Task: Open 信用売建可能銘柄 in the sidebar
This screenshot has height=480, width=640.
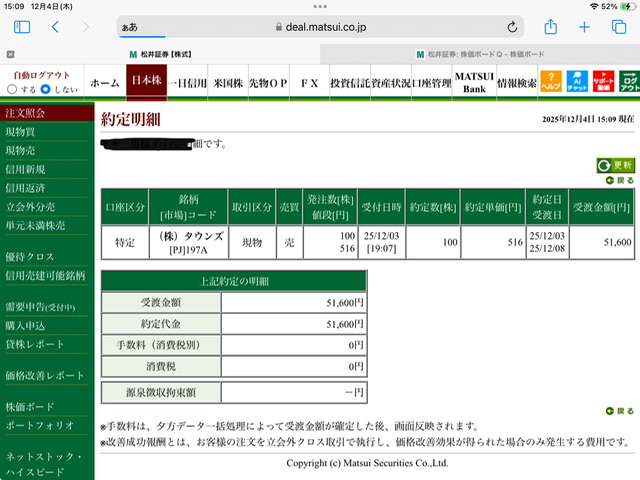Action: [47, 276]
